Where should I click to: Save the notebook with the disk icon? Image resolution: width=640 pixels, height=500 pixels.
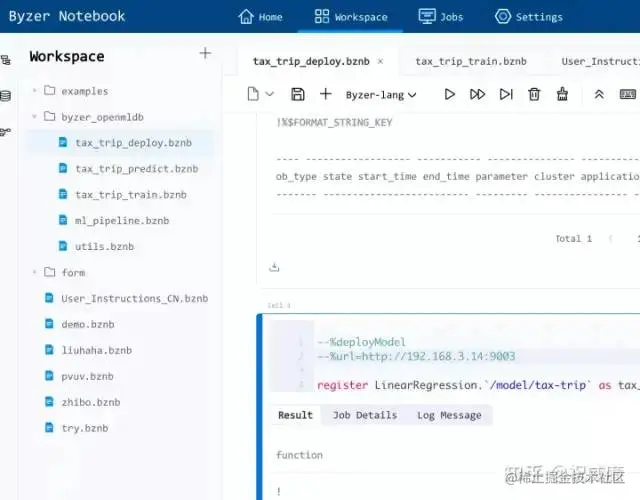(x=298, y=94)
